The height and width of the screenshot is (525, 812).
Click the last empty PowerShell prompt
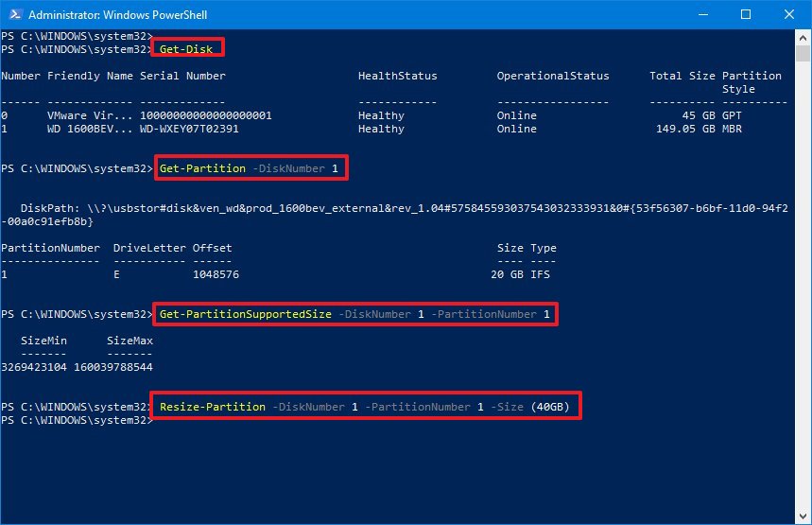click(x=77, y=420)
